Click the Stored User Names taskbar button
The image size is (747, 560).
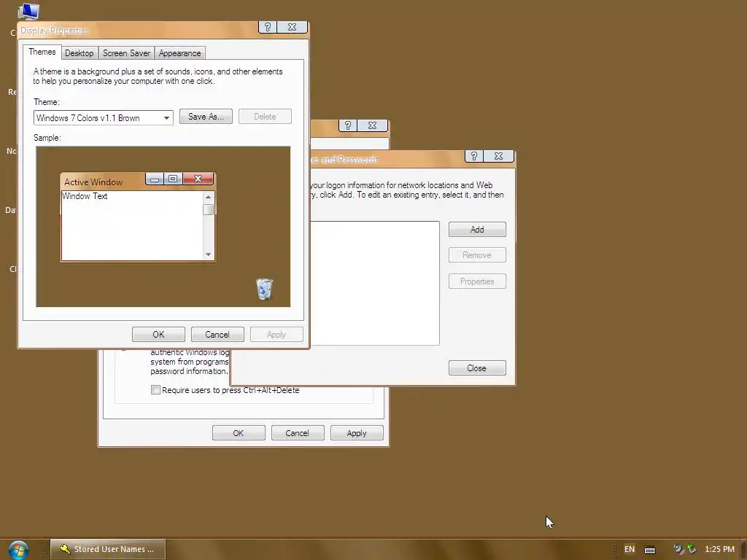[108, 549]
